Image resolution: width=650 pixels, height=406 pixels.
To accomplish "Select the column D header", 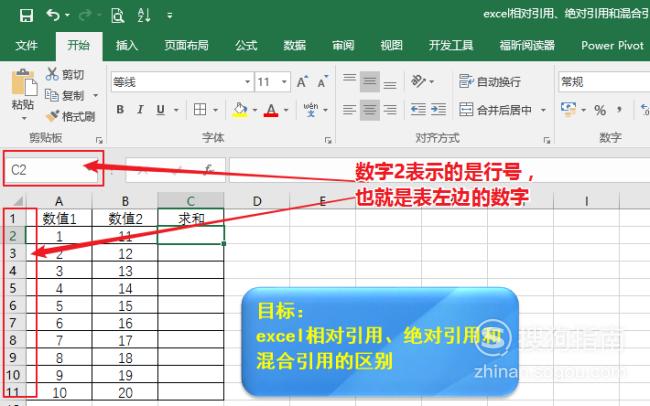I will pos(257,201).
